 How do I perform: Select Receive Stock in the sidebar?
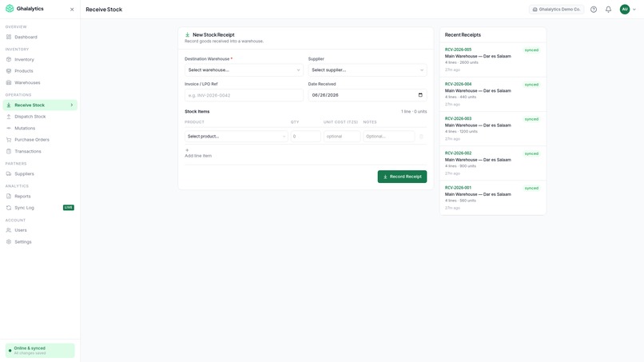click(40, 105)
